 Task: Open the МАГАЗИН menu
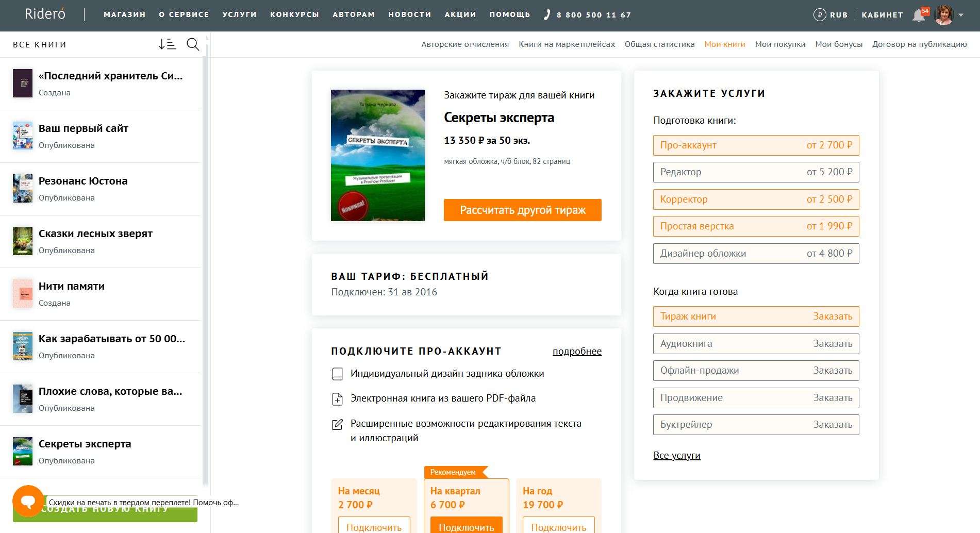point(125,14)
